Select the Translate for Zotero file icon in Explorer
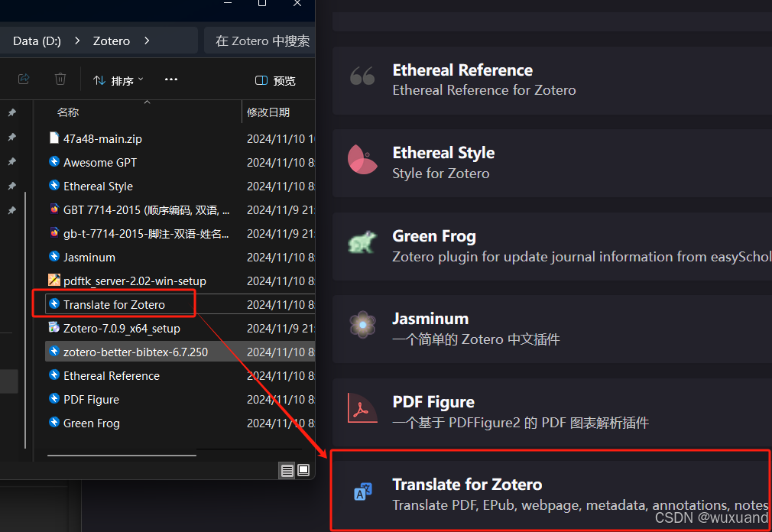The height and width of the screenshot is (532, 772). coord(54,303)
